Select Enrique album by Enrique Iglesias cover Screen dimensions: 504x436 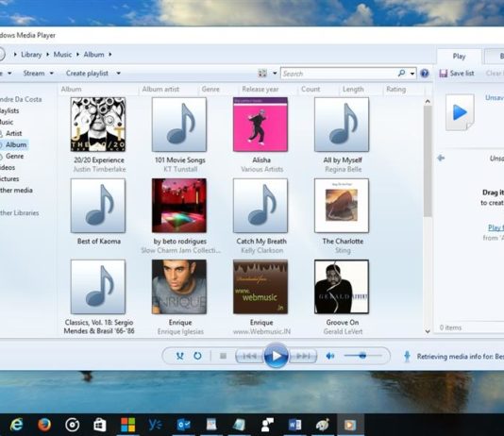pyautogui.click(x=179, y=287)
